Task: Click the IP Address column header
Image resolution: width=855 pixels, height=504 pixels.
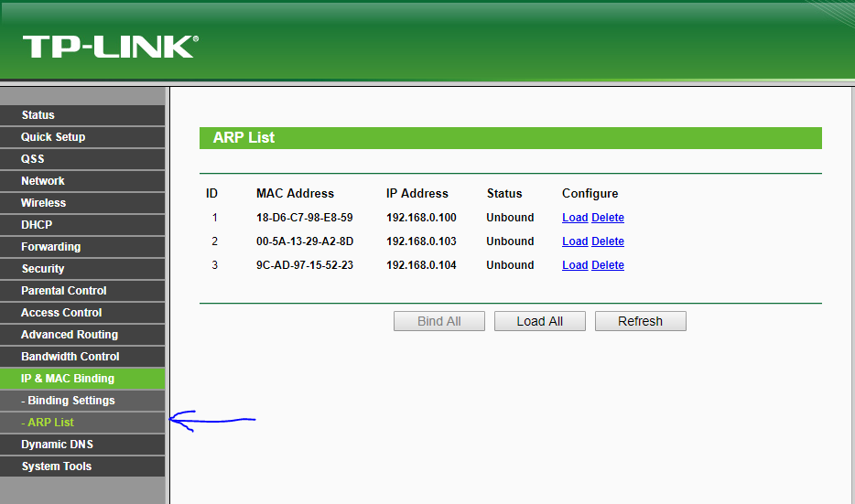Action: tap(417, 193)
